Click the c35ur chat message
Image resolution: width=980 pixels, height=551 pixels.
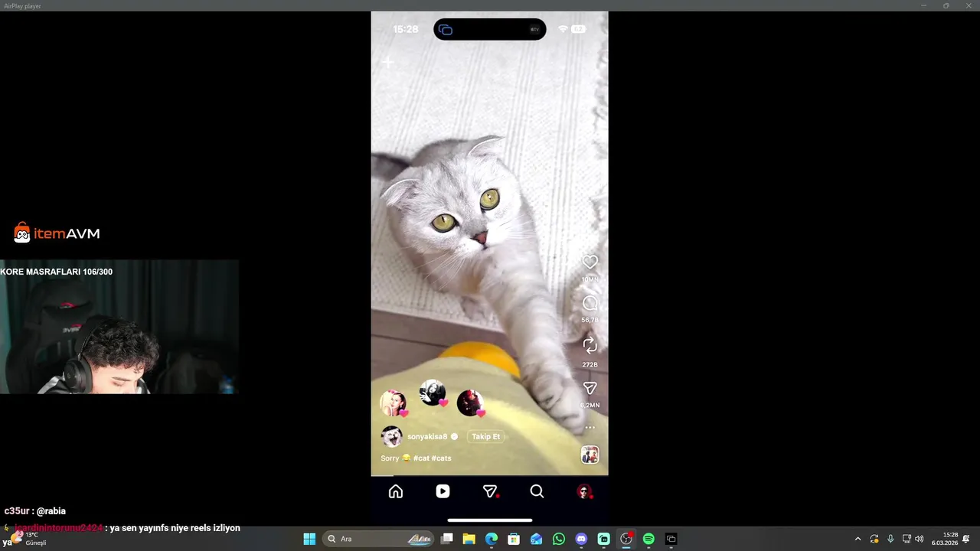pyautogui.click(x=35, y=510)
